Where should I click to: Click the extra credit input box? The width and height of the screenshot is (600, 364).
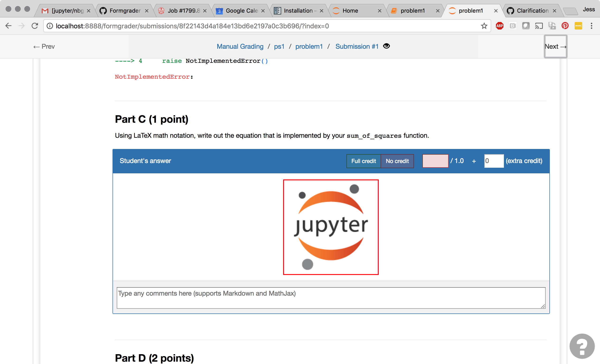coord(494,161)
